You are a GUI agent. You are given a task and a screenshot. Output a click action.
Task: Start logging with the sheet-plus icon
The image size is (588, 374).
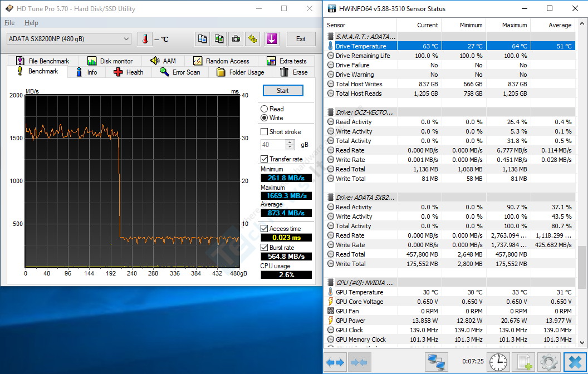523,362
